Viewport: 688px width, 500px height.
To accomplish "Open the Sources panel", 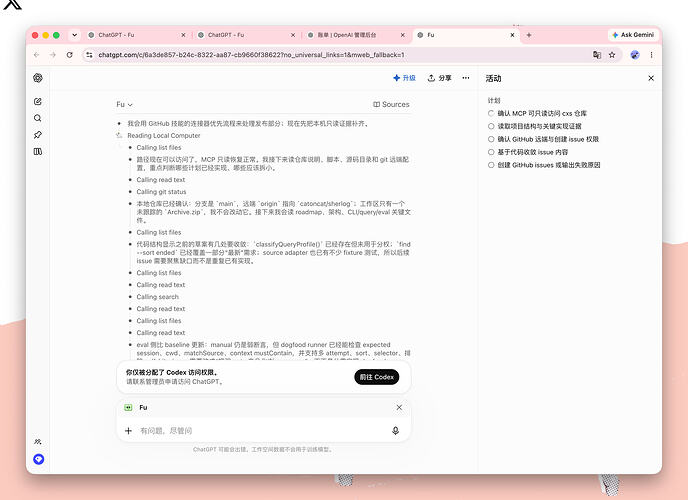I will point(391,104).
